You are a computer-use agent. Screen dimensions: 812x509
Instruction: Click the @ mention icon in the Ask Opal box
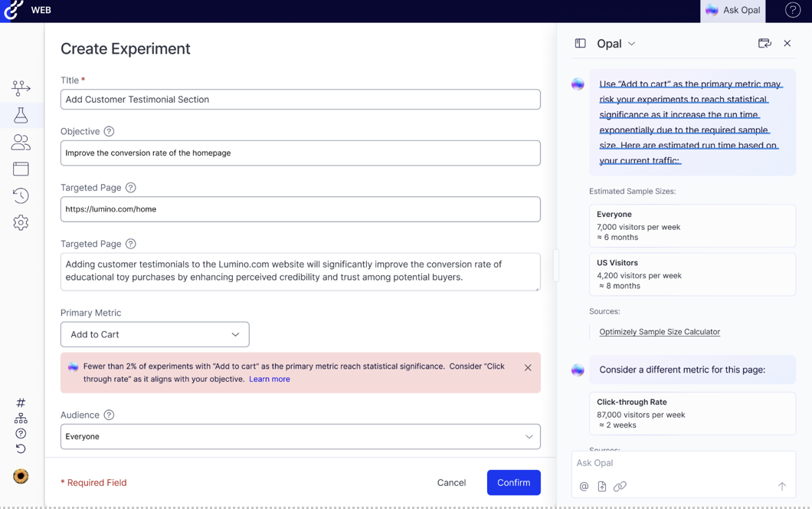point(584,486)
